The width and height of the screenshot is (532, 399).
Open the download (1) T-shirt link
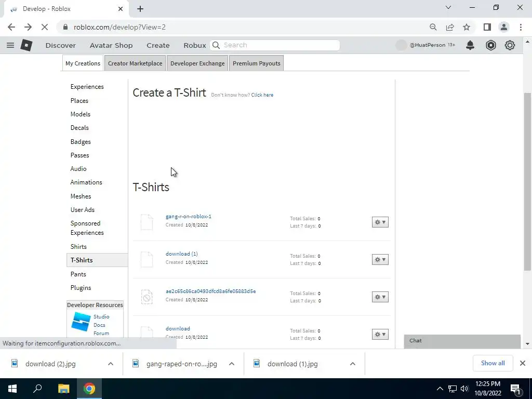pos(181,254)
